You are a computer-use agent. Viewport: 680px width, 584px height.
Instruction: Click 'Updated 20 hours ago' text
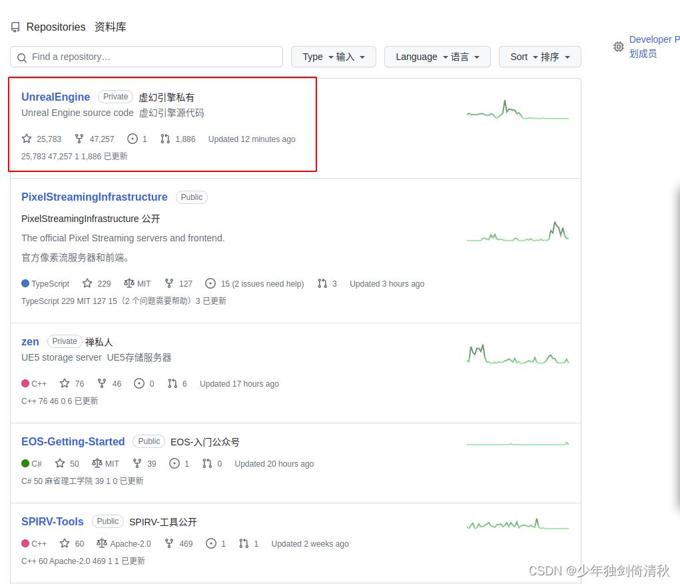point(274,463)
